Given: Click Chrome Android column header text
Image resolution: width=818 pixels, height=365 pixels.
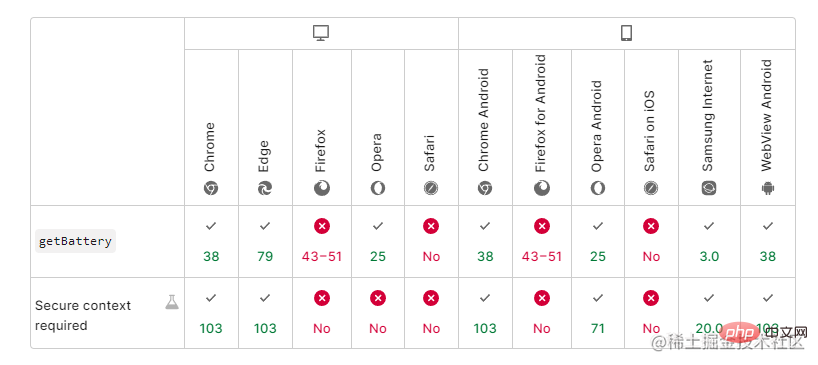Looking at the screenshot, I should tap(483, 120).
